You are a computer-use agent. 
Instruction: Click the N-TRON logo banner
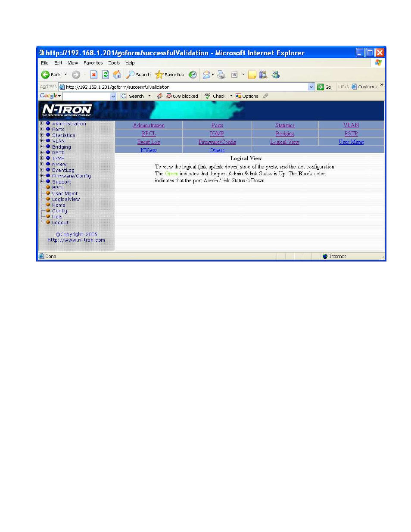pyautogui.click(x=67, y=110)
